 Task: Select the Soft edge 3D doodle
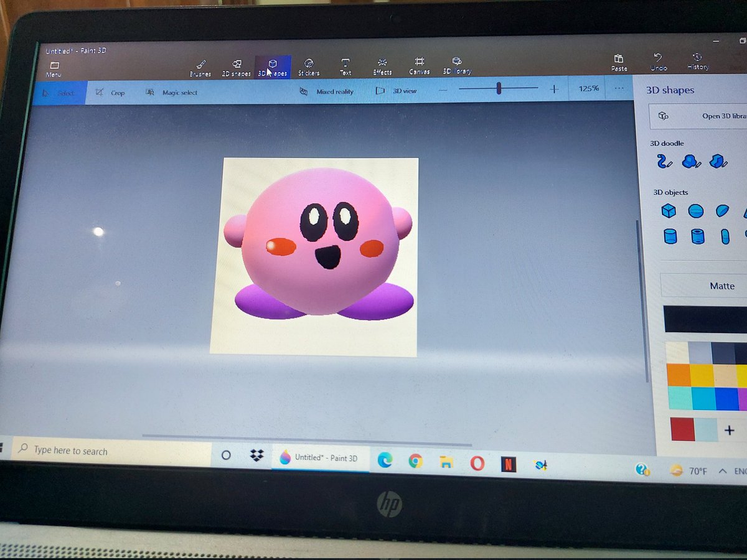(x=690, y=162)
